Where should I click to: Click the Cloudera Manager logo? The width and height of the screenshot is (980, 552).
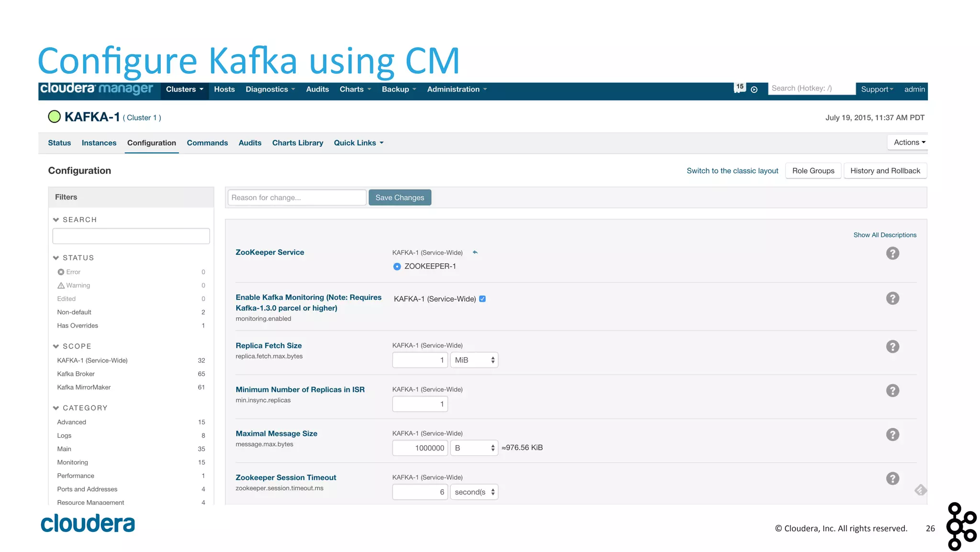[97, 89]
